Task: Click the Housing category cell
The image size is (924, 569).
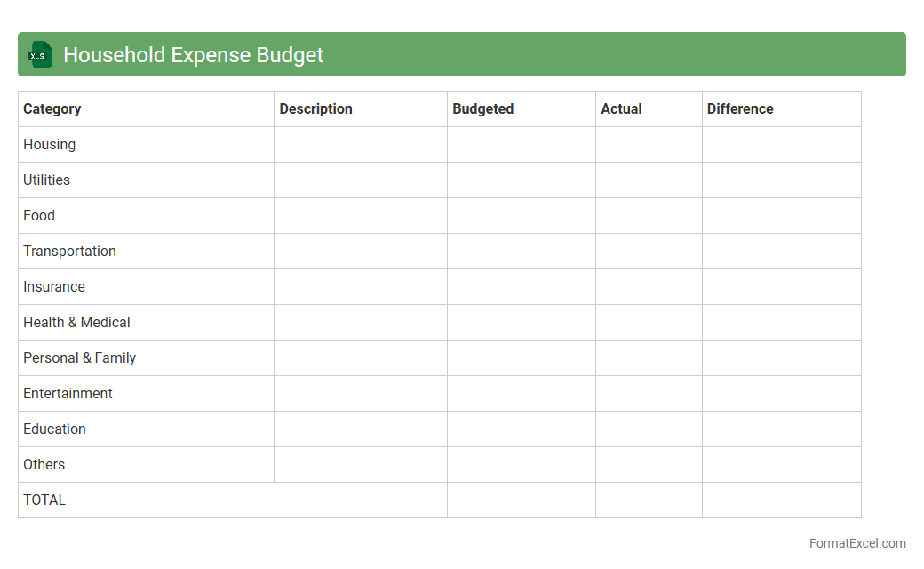Action: (x=50, y=144)
